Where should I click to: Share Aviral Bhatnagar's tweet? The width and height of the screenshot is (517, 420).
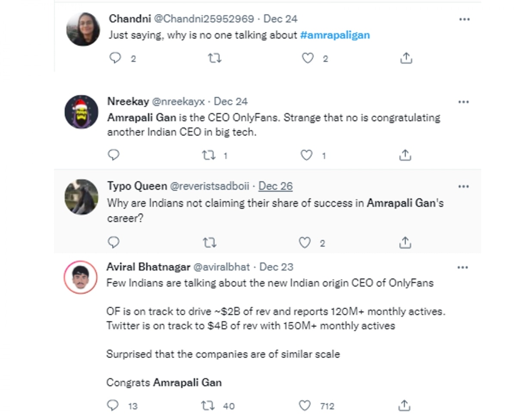click(x=404, y=405)
